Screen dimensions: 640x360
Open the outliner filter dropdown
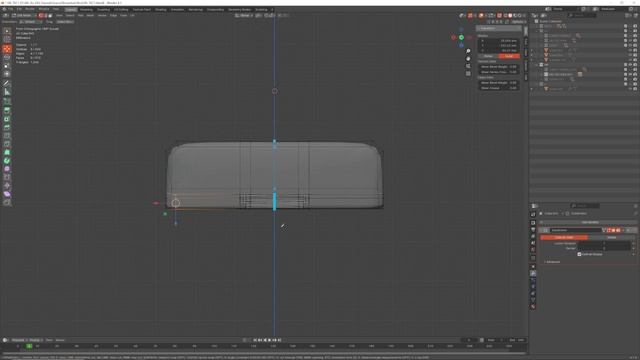click(x=628, y=15)
